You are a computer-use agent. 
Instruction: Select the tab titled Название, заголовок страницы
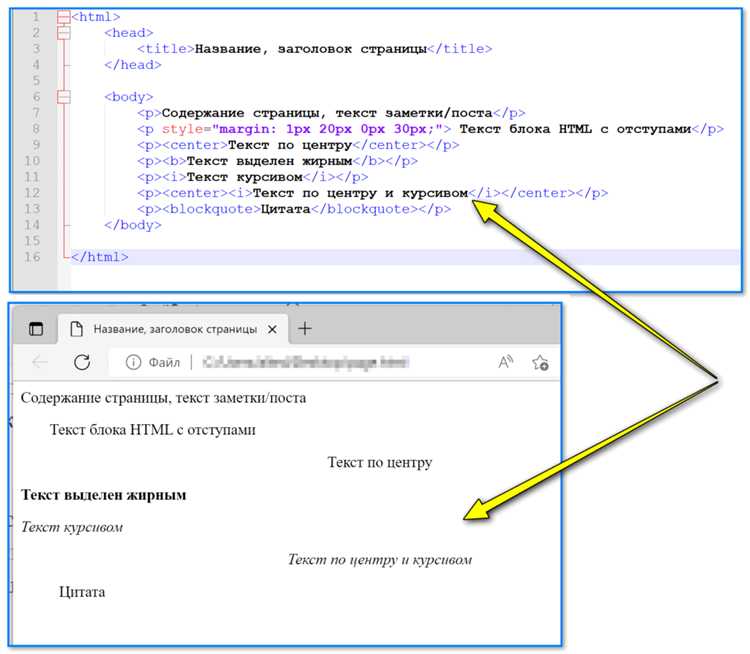click(174, 329)
